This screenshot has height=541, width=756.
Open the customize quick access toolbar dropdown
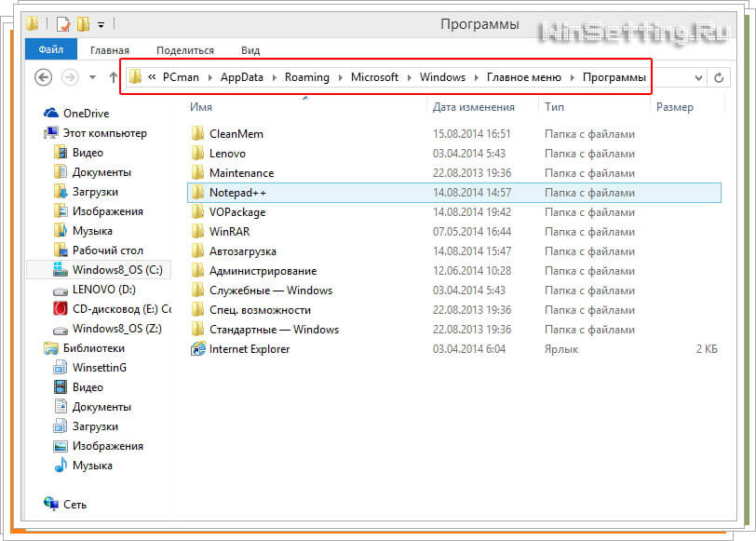pyautogui.click(x=101, y=25)
